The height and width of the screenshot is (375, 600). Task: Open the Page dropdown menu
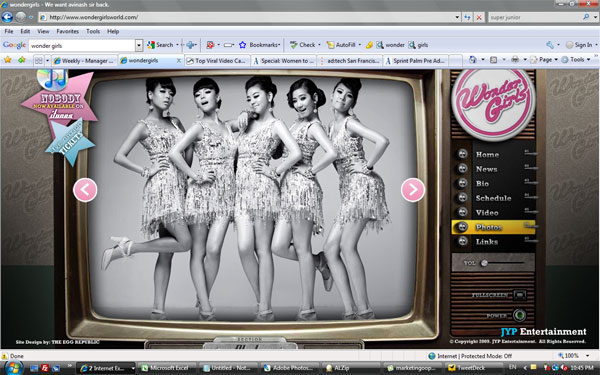[x=545, y=60]
